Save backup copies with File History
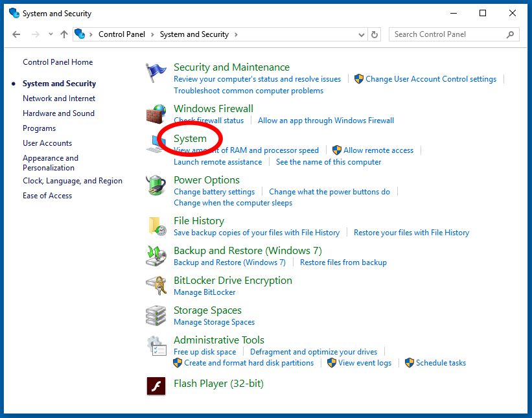Screen dimensions: 532x418 click(257, 233)
